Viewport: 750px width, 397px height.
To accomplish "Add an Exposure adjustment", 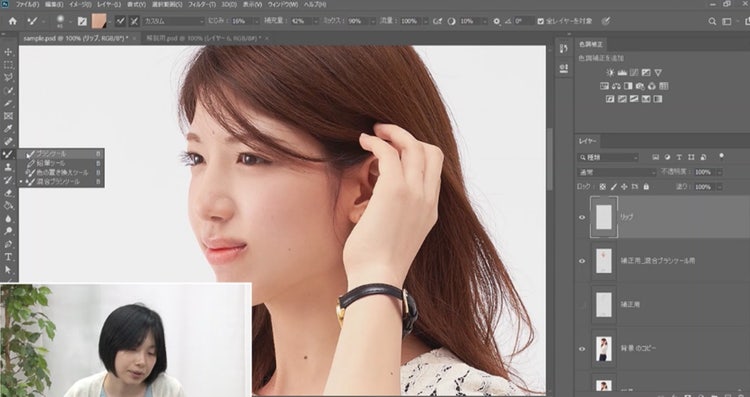I will pos(646,73).
